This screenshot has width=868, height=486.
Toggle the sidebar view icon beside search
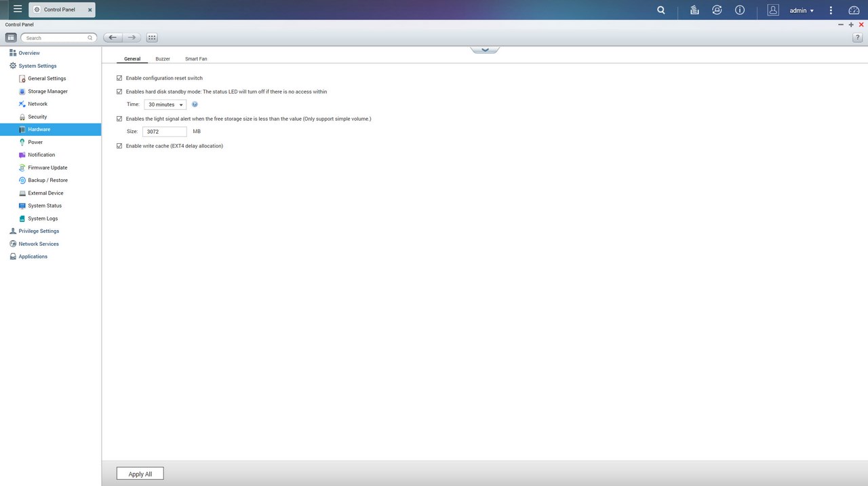(11, 37)
